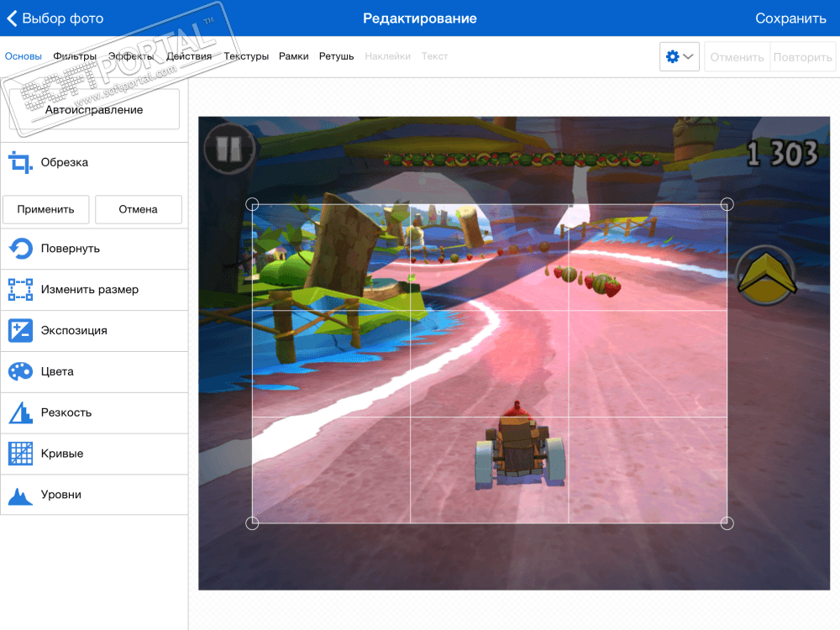Screen dimensions: 840x630
Task: Cancel the crop with Отмена
Action: click(139, 209)
